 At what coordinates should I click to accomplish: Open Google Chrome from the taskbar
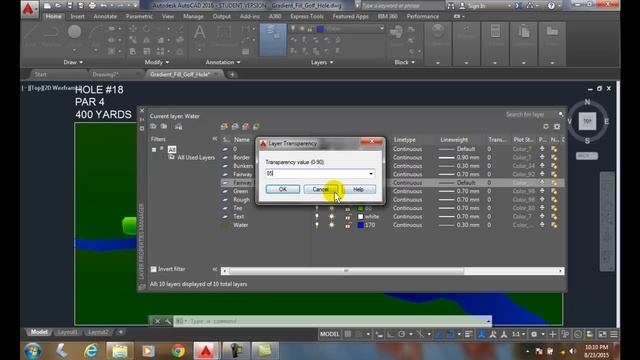(x=178, y=350)
